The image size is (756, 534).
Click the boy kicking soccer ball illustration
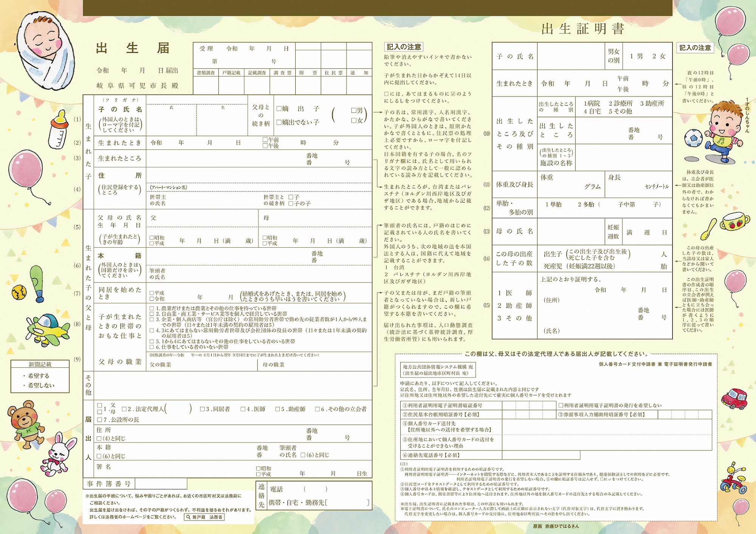pos(714,132)
